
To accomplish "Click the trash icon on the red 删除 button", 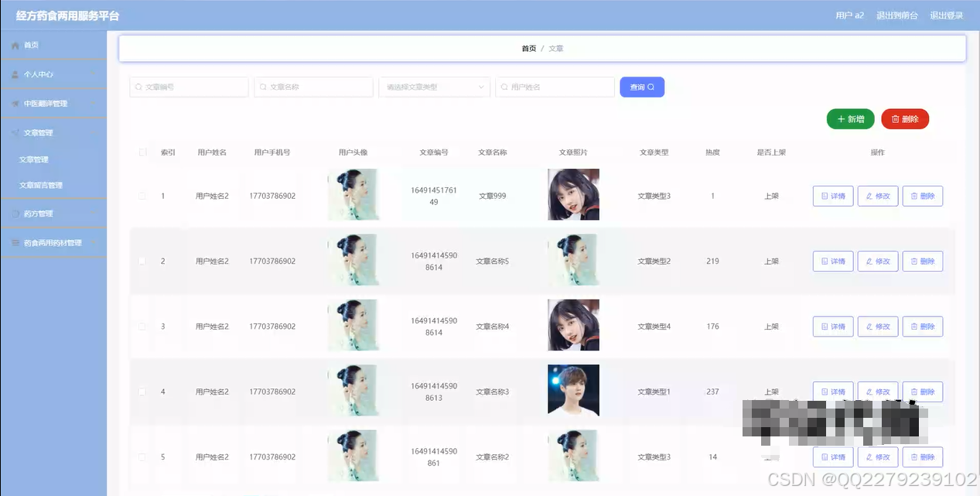I will 895,119.
